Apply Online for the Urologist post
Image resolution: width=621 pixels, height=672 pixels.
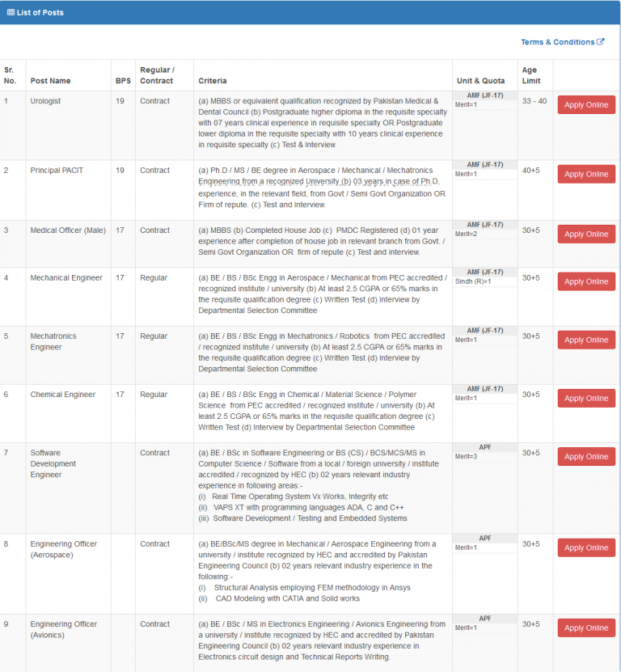586,105
